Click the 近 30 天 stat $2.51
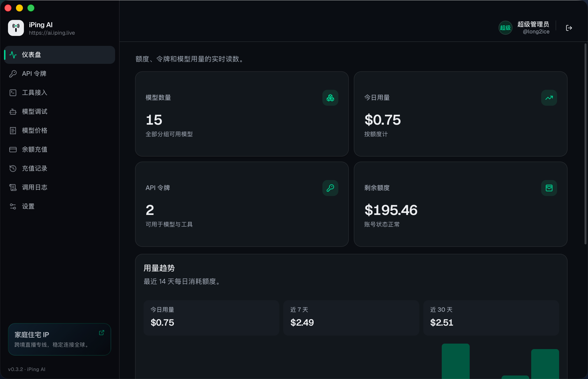The image size is (588, 379). (x=441, y=323)
